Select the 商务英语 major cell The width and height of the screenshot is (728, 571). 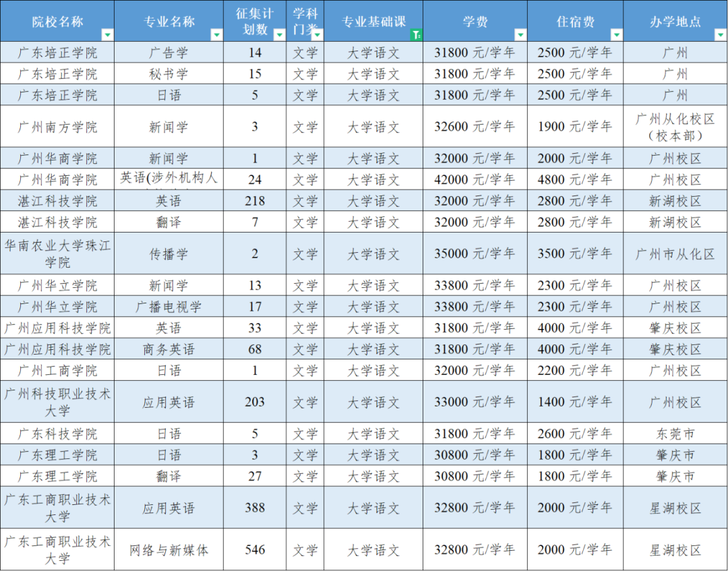(169, 349)
